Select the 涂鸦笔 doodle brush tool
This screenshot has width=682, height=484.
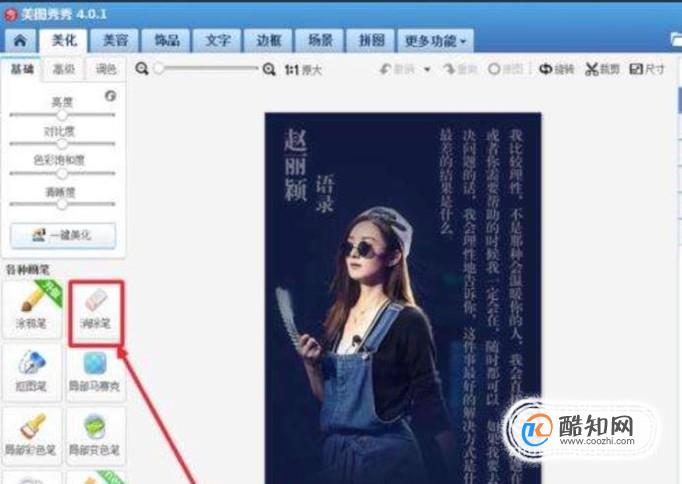point(32,310)
